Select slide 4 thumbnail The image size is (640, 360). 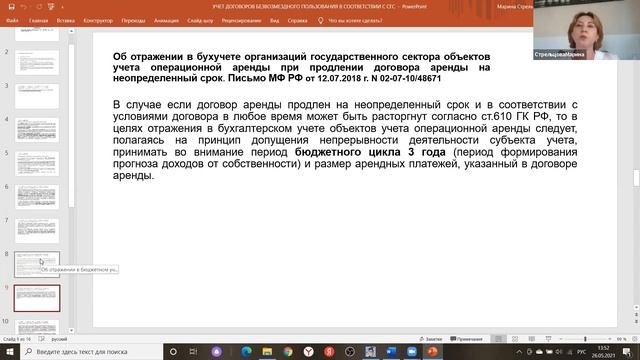37,130
